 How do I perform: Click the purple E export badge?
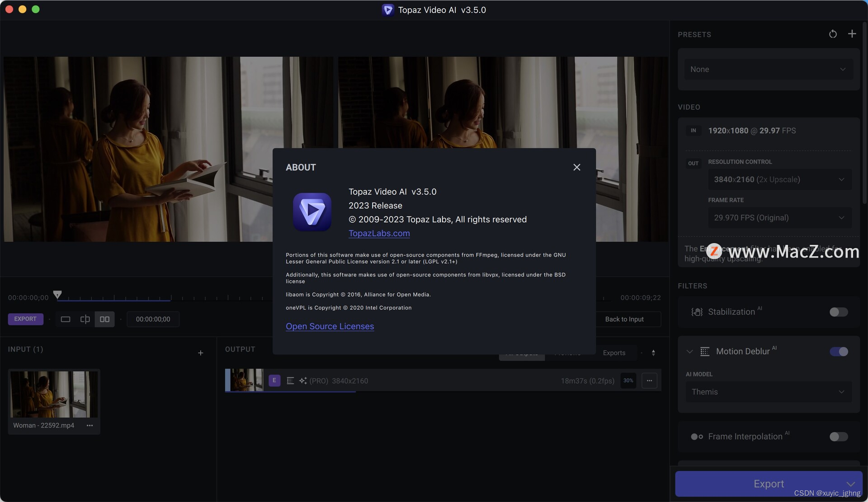(x=274, y=380)
